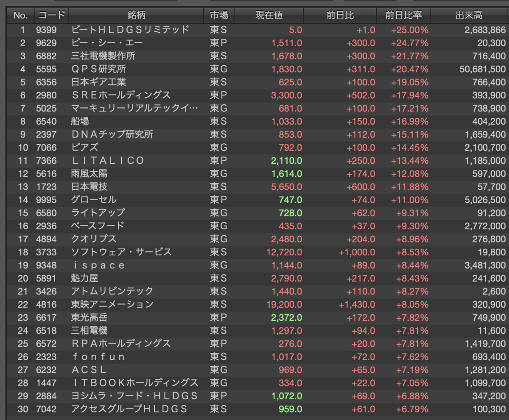Viewport: 509px width, 420px height.
Task: Select stock name ヨシムラ・フード・ＨＬＤＧＳ
Action: coord(135,396)
